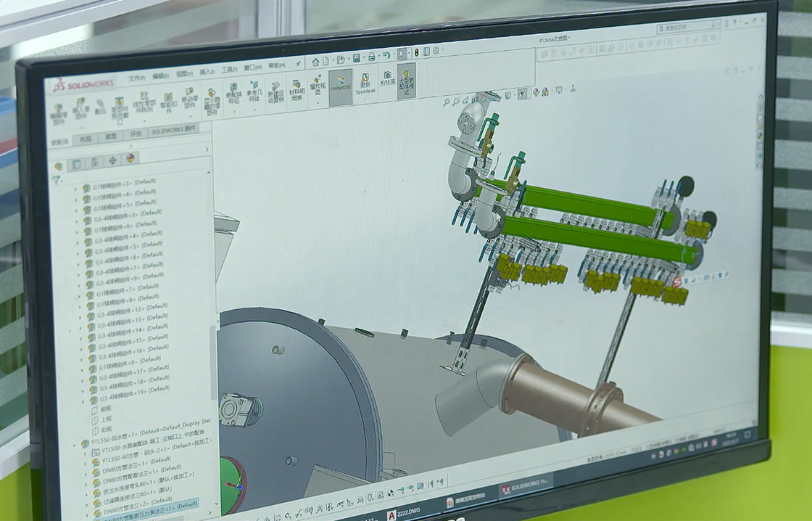The image size is (812, 521).
Task: Expand the panel chevron above the tree tabs
Action: pyautogui.click(x=207, y=149)
